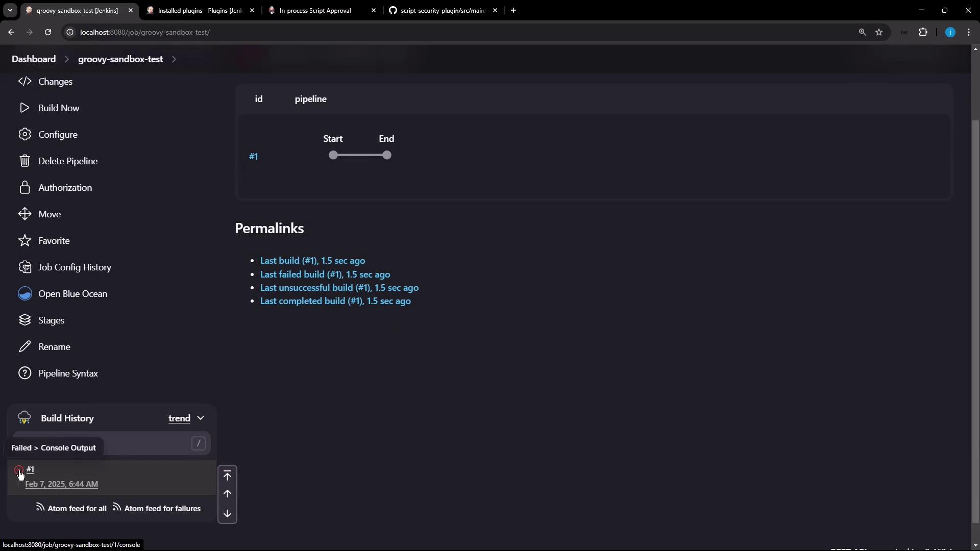Click the Rename pencil icon

point(24,346)
